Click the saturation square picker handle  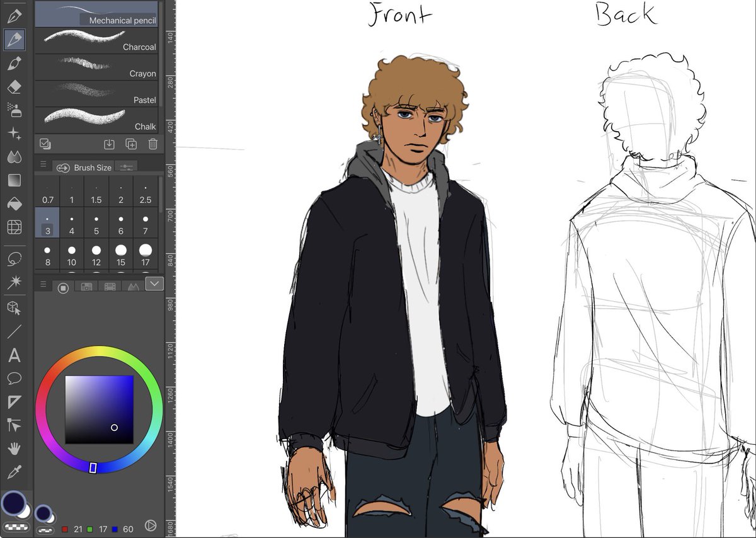click(114, 428)
